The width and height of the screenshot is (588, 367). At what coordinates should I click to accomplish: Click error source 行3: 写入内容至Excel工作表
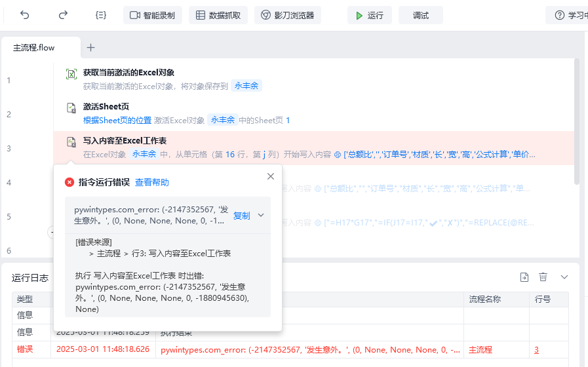(181, 254)
